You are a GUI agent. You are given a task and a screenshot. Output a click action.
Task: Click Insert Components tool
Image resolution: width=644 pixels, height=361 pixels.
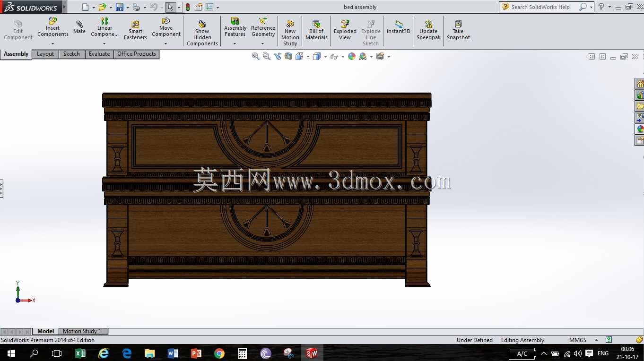point(53,28)
